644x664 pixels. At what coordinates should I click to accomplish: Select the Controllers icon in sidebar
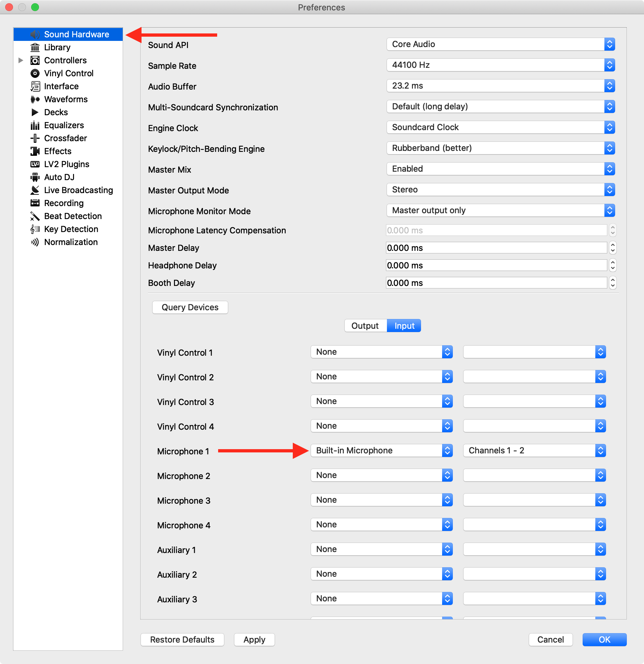(x=35, y=60)
